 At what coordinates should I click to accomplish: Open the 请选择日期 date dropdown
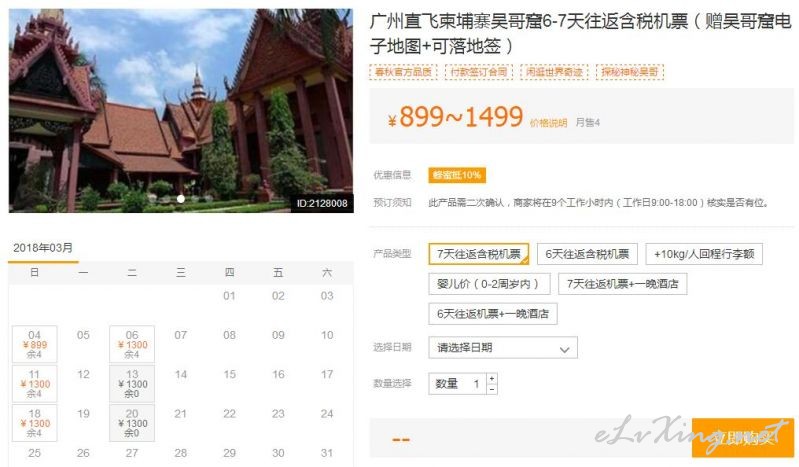[503, 348]
